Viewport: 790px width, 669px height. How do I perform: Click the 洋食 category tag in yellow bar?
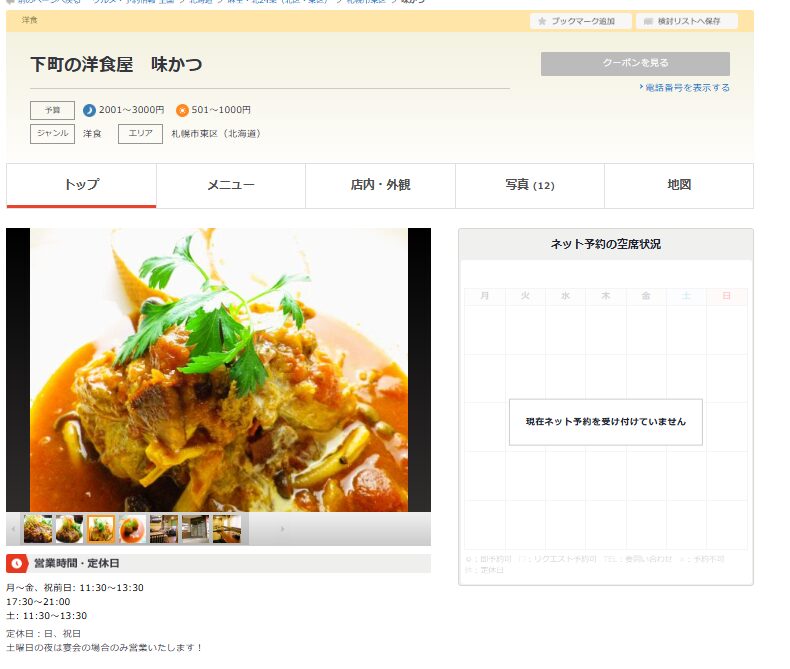29,20
